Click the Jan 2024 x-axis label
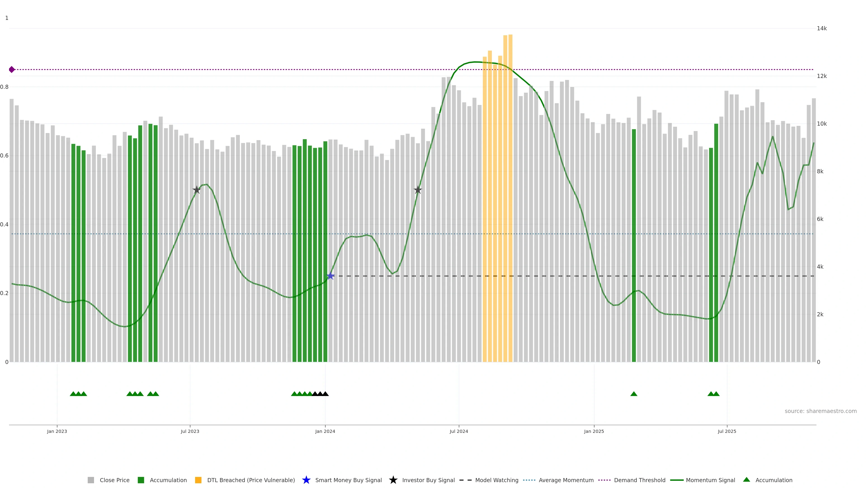Image resolution: width=868 pixels, height=488 pixels. (325, 431)
